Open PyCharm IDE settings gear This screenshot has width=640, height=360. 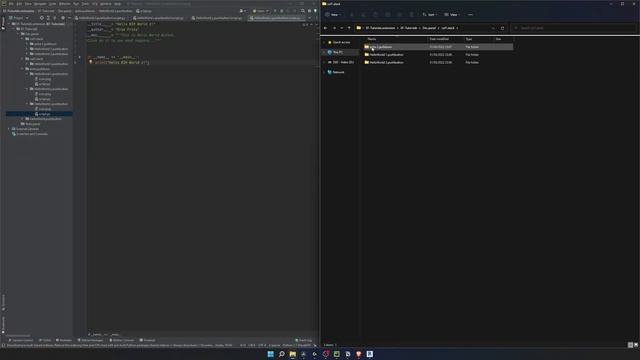click(x=309, y=11)
